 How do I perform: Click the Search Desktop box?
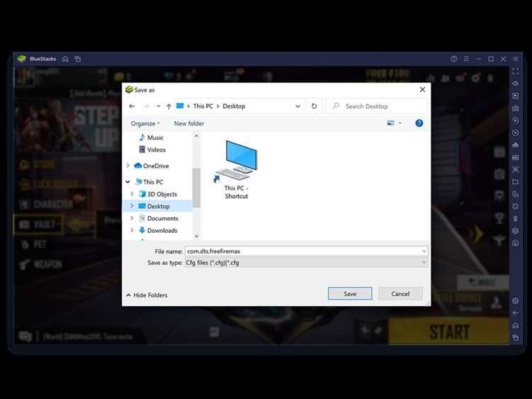point(376,106)
